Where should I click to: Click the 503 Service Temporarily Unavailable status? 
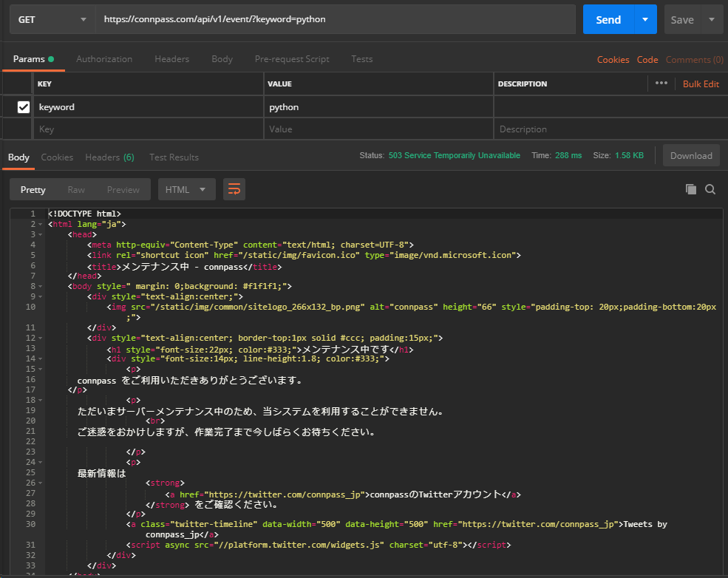[454, 155]
